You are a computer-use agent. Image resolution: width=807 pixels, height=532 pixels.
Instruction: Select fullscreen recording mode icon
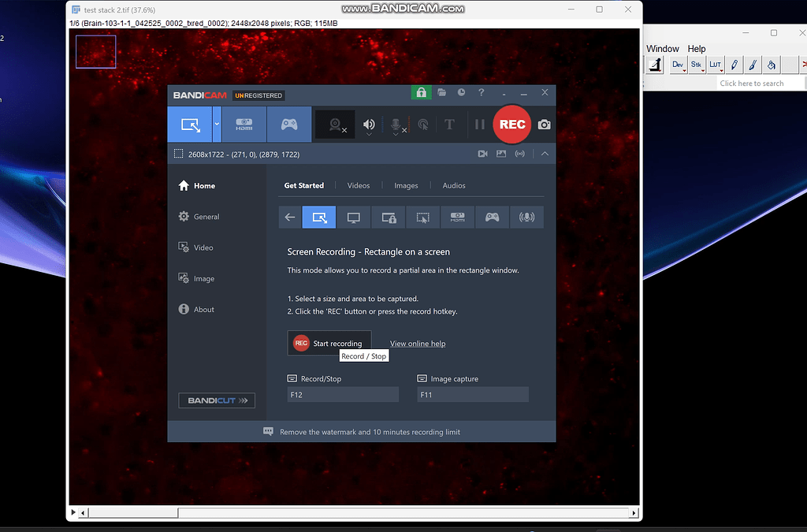click(353, 217)
